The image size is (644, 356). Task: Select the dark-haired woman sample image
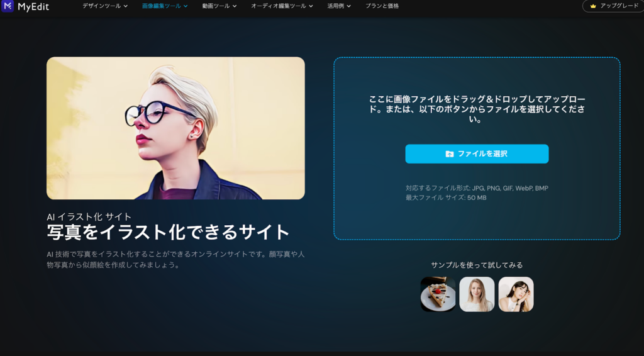[x=516, y=294]
